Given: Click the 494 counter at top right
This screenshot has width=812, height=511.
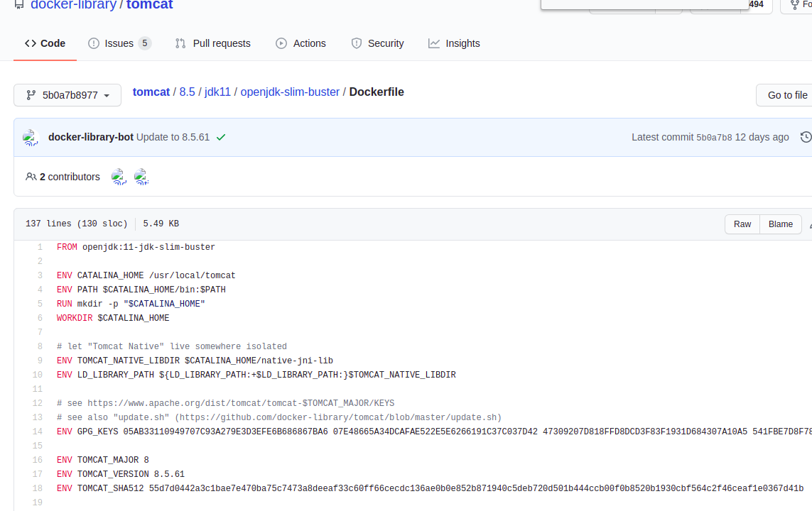Looking at the screenshot, I should click(x=756, y=5).
